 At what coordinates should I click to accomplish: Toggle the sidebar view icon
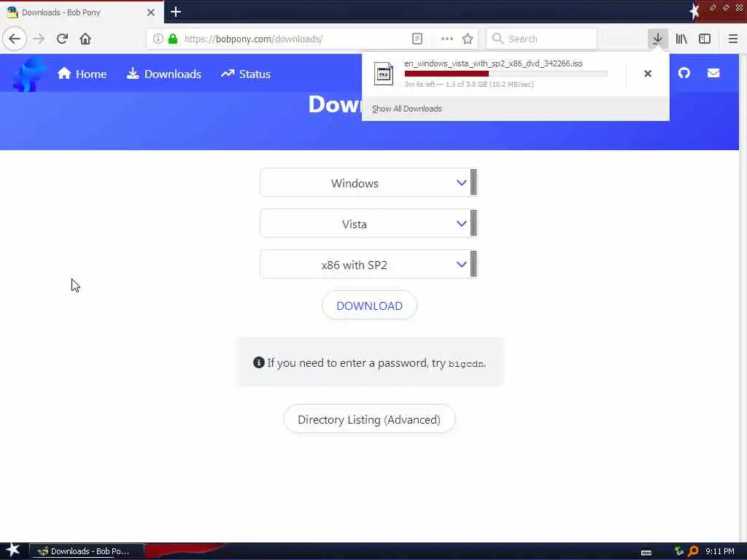705,39
